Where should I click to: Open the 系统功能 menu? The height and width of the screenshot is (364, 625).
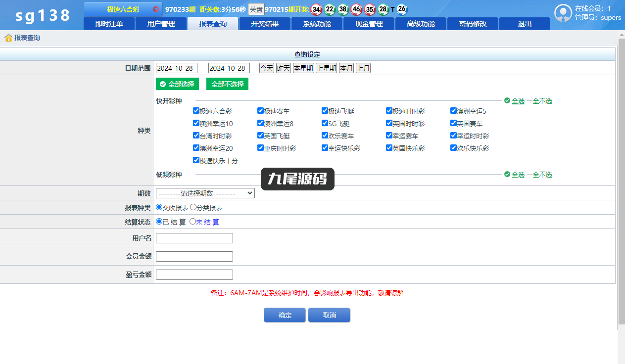[x=317, y=24]
